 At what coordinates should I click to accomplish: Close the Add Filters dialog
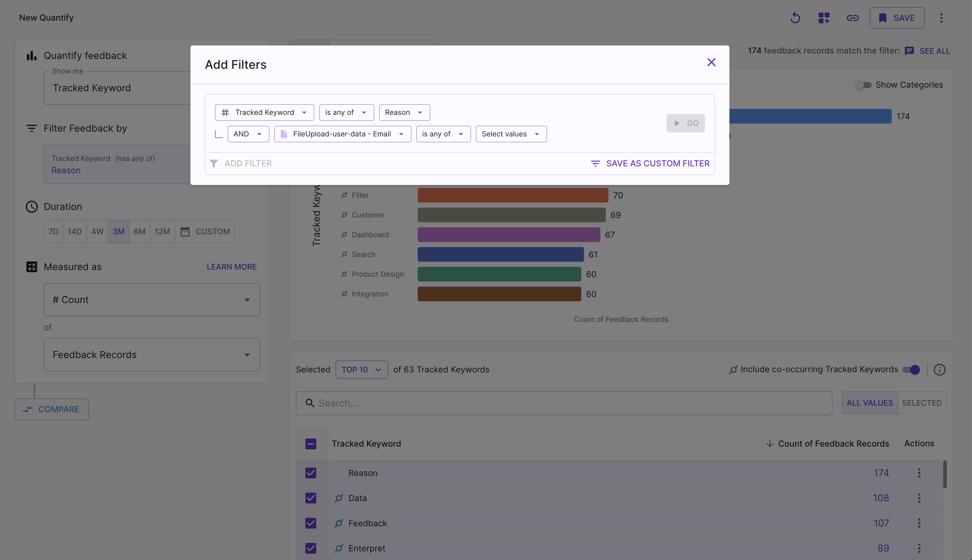pyautogui.click(x=711, y=62)
